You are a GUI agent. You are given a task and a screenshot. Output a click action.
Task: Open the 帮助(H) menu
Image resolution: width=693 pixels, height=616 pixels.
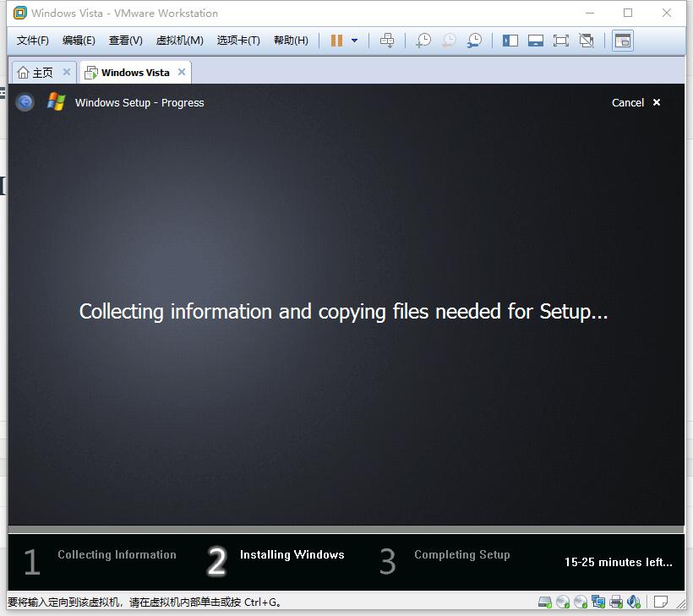tap(291, 41)
